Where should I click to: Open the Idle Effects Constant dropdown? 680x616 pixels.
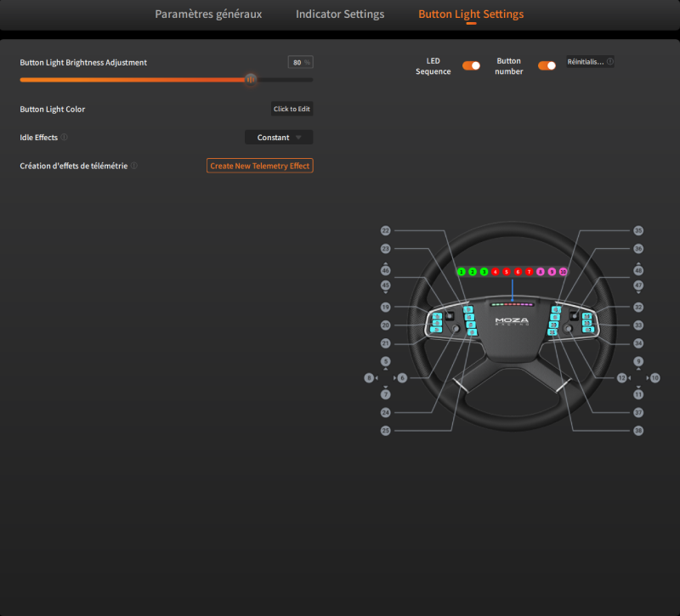[x=279, y=138]
